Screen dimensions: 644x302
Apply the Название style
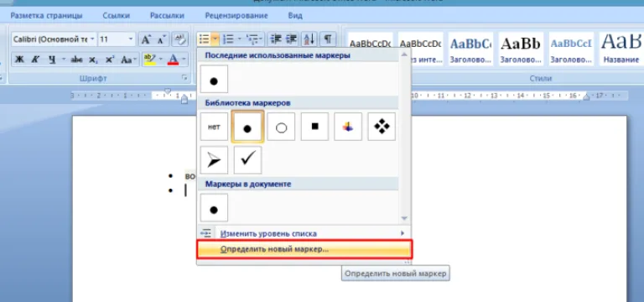point(621,49)
